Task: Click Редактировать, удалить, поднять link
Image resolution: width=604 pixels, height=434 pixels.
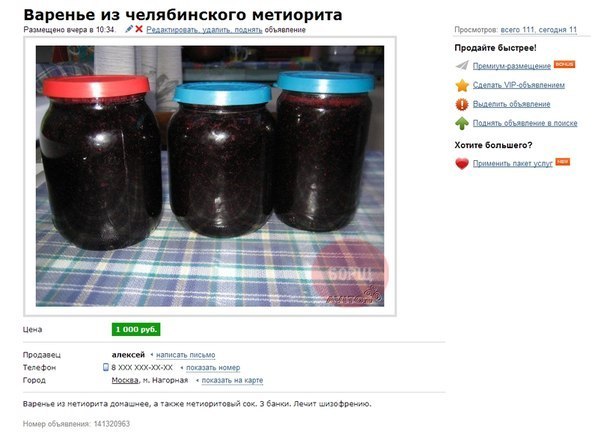Action: (204, 30)
